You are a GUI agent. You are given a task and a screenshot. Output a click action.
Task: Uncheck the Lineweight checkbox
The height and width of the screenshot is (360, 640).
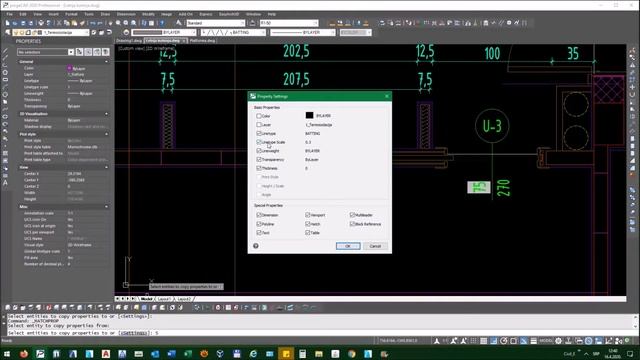[x=259, y=151]
